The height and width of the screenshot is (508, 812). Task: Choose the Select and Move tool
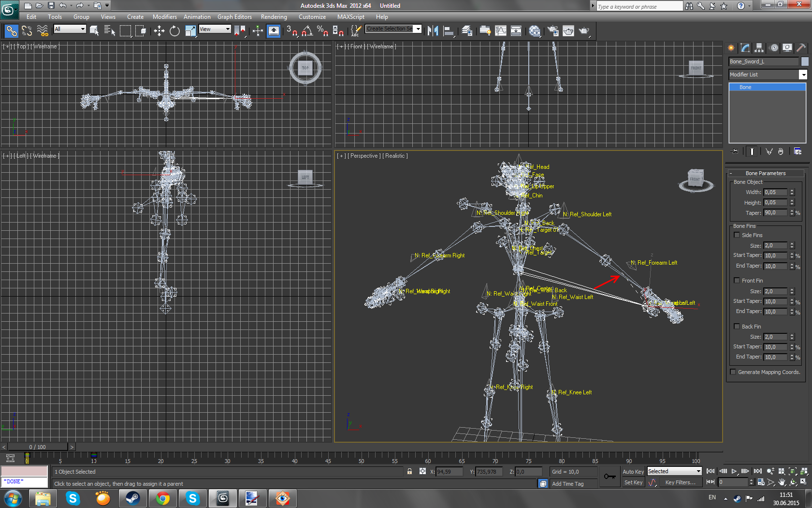[159, 31]
